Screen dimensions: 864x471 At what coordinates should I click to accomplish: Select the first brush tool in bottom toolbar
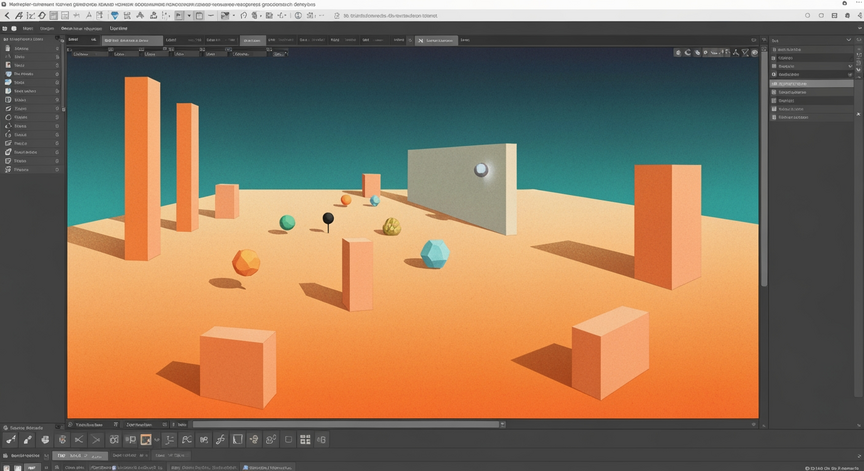click(10, 439)
